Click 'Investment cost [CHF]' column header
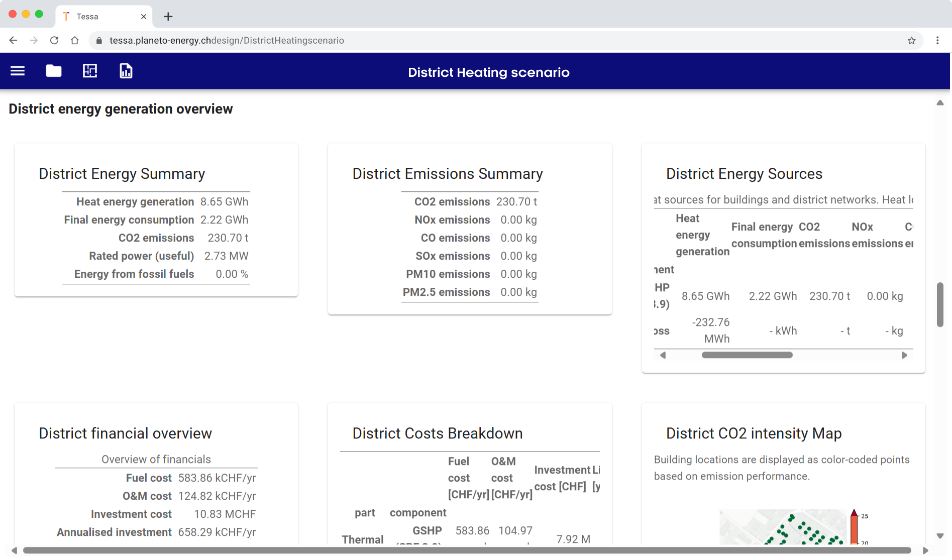This screenshot has width=952, height=560. tap(562, 478)
